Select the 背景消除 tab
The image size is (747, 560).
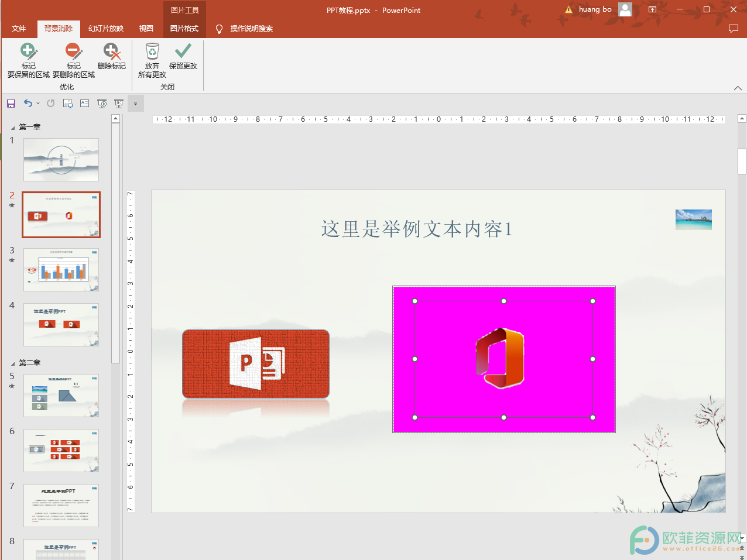pyautogui.click(x=59, y=29)
